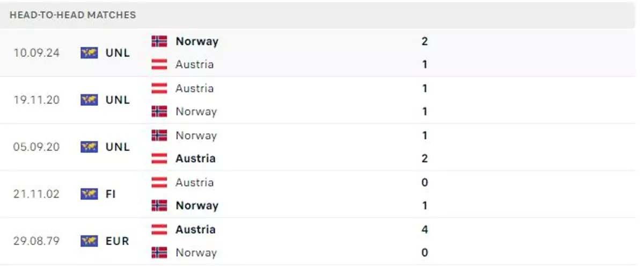Click the Norway flag in the 19.11.20 match
Screen dimensions: 644x266
[x=159, y=112]
